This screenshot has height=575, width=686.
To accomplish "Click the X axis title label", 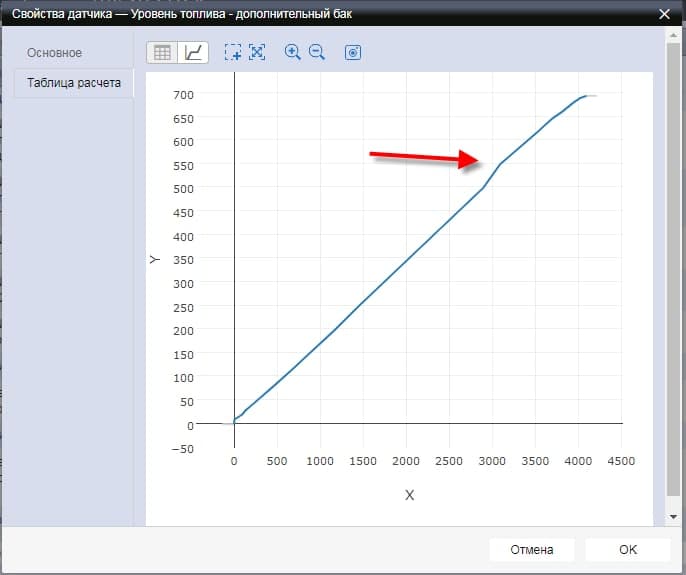I will [x=409, y=495].
